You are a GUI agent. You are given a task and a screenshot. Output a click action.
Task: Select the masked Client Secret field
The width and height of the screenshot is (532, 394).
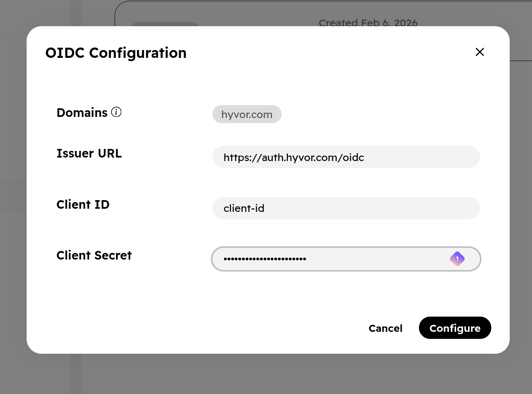coord(346,259)
